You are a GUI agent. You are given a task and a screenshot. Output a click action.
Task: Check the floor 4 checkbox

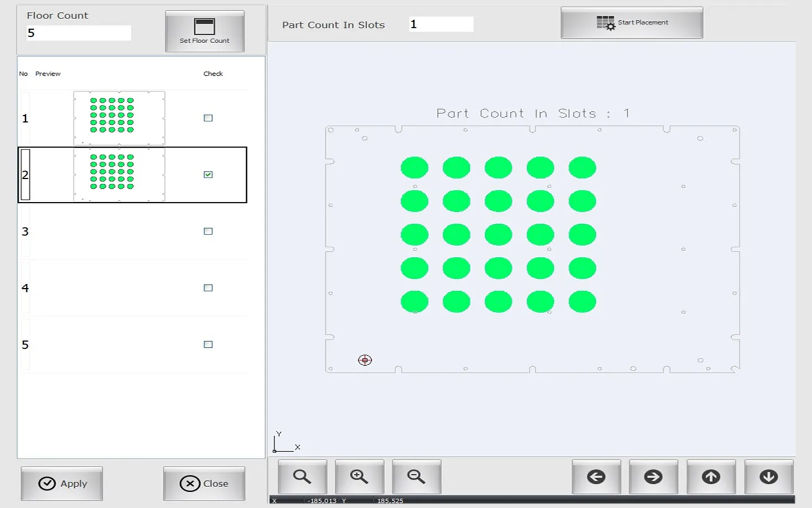[x=208, y=288]
